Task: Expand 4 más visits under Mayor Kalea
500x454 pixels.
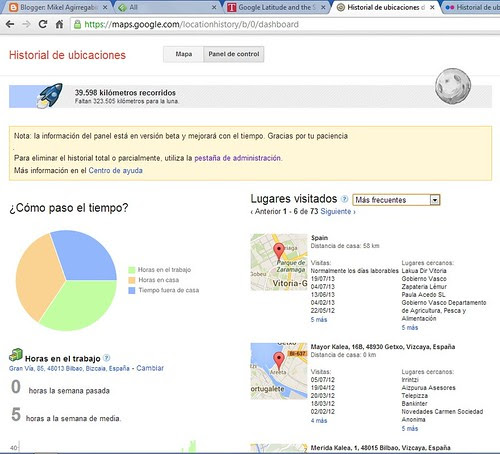Action: point(319,420)
